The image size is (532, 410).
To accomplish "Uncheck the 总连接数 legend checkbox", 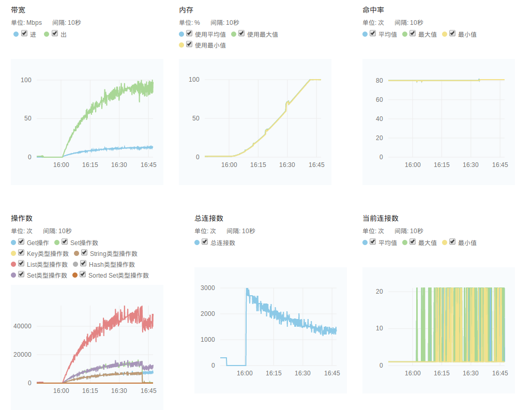I will pyautogui.click(x=205, y=242).
